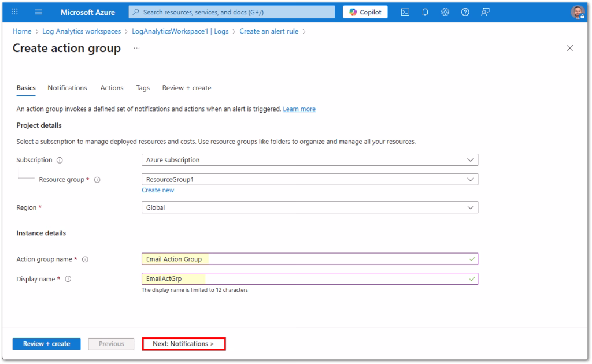Open the Settings gear icon
The height and width of the screenshot is (364, 592).
click(x=445, y=12)
